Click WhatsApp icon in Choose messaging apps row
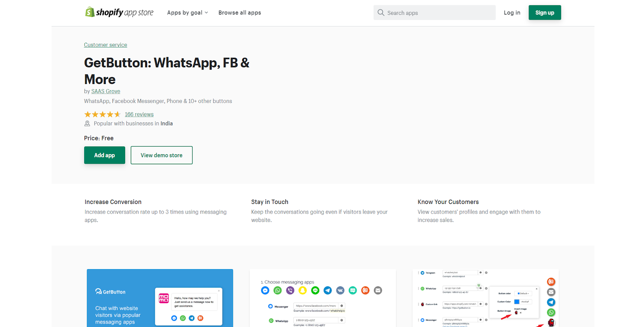644x327 pixels. point(278,290)
